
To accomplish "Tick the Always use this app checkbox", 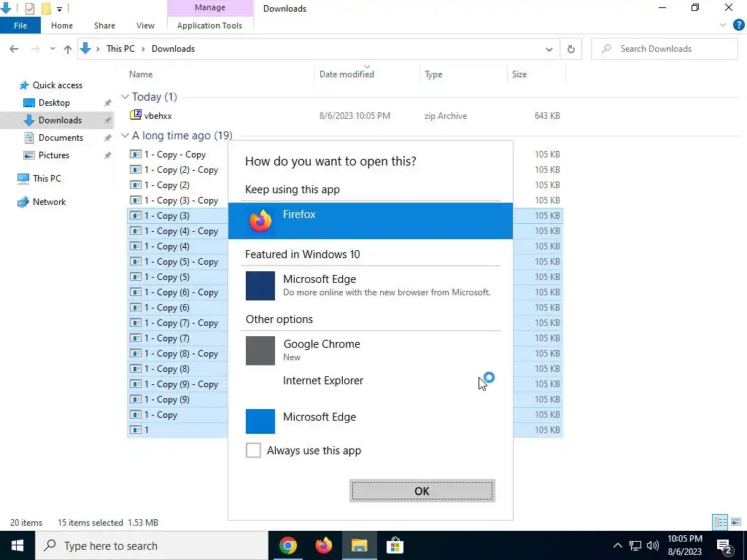I will pos(253,450).
